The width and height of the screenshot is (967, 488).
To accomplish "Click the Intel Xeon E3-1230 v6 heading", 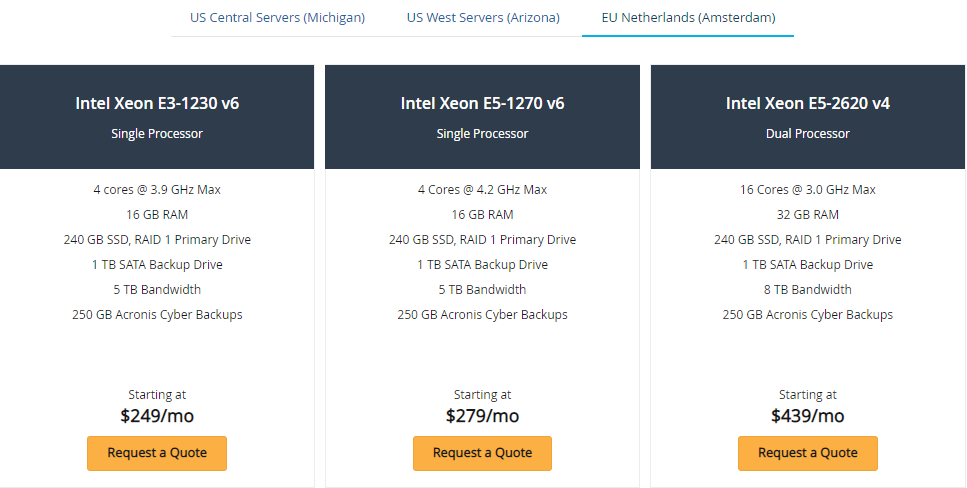I will click(157, 103).
